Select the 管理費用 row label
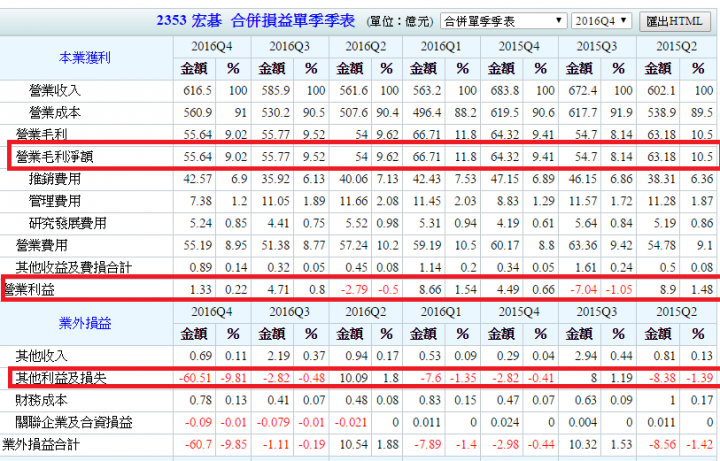This screenshot has height=461, width=720. click(x=55, y=201)
